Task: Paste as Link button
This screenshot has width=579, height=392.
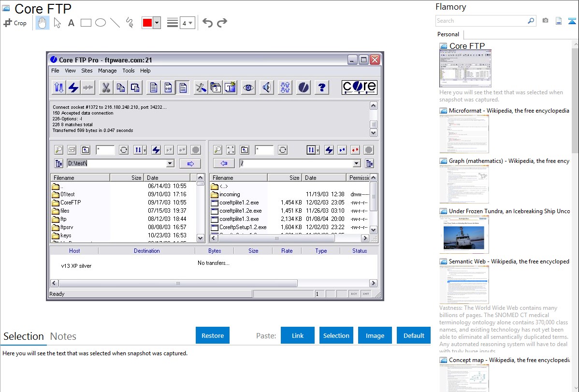Action: pos(298,335)
